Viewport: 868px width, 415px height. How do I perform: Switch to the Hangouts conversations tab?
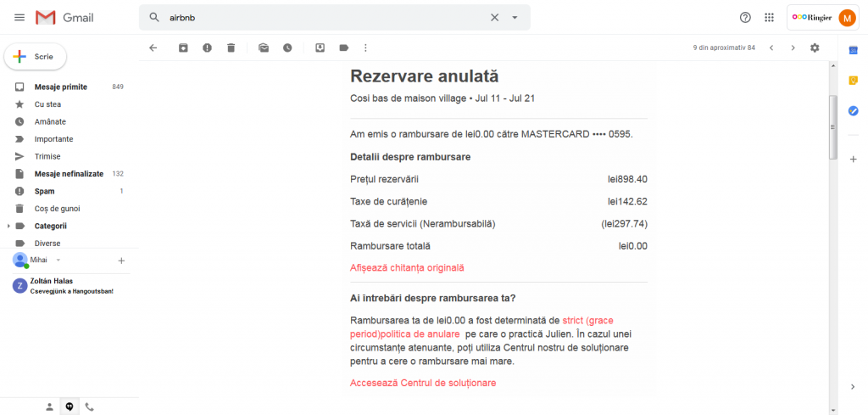tap(70, 407)
